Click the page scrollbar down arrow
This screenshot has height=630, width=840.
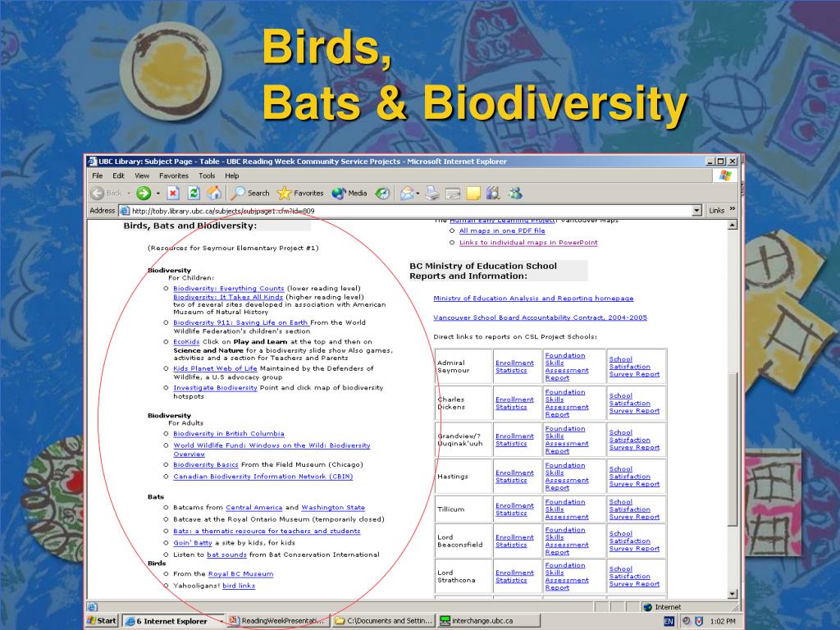(x=733, y=594)
